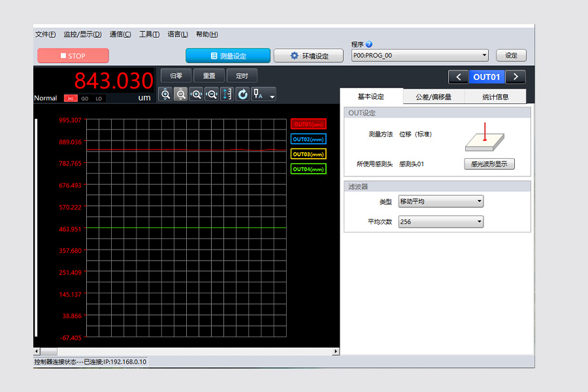The height and width of the screenshot is (392, 588).
Task: Switch to the 统计信息 tab
Action: point(495,97)
